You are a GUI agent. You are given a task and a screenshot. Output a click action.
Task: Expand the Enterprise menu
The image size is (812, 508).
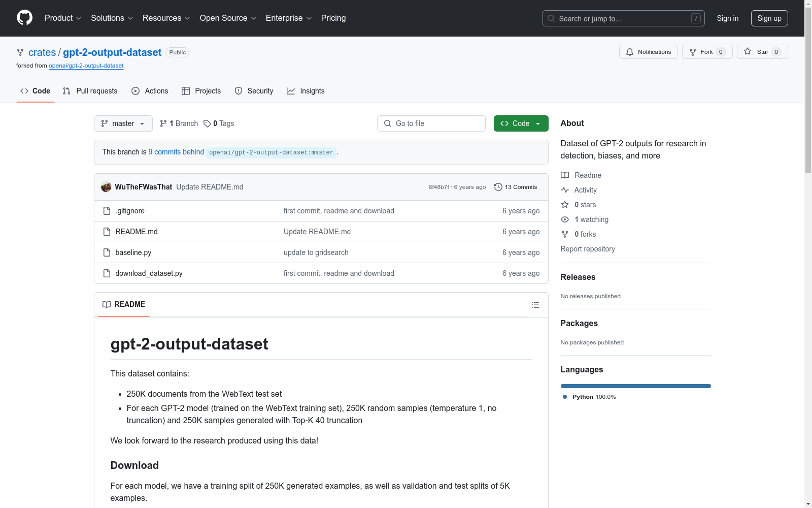(289, 18)
